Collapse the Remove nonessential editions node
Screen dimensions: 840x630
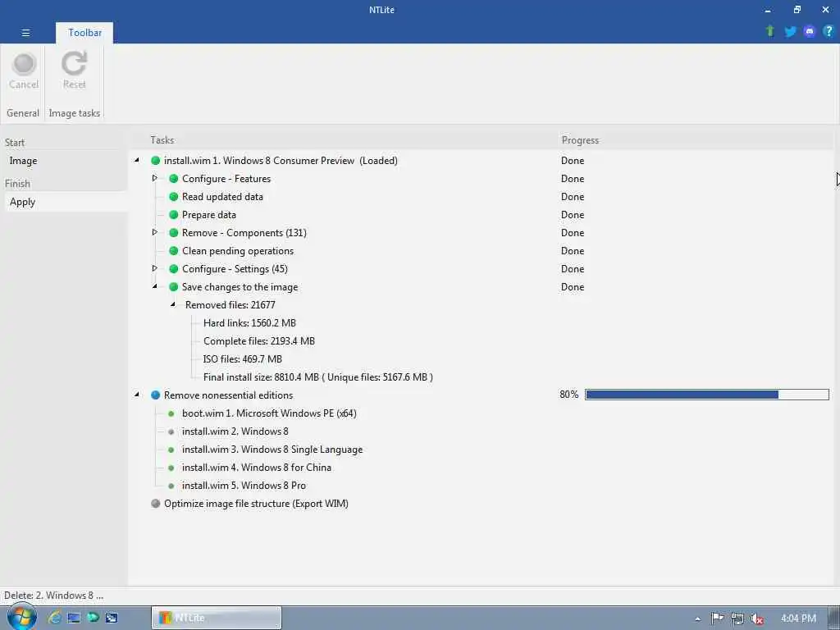click(137, 395)
